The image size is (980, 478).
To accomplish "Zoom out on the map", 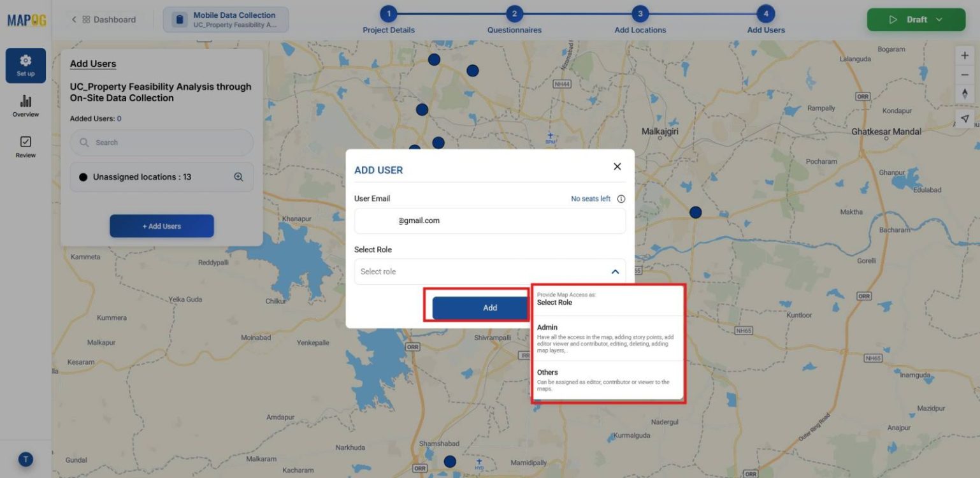I will (964, 75).
